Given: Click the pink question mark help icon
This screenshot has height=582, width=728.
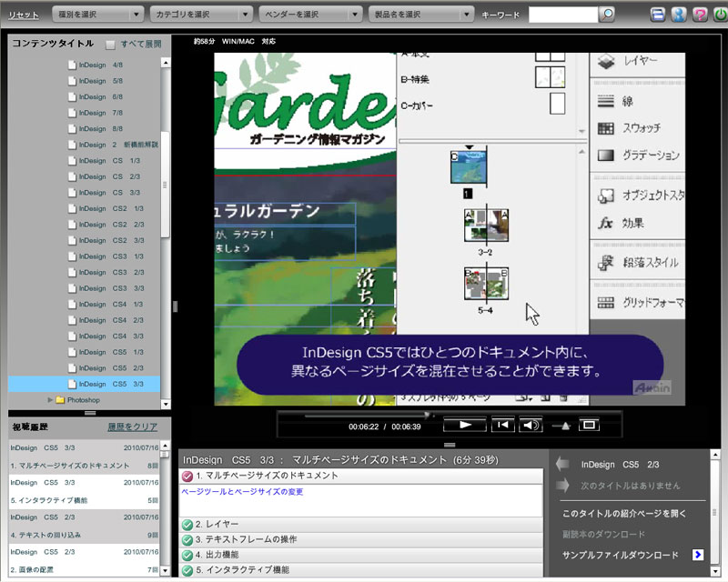Looking at the screenshot, I should [x=698, y=15].
